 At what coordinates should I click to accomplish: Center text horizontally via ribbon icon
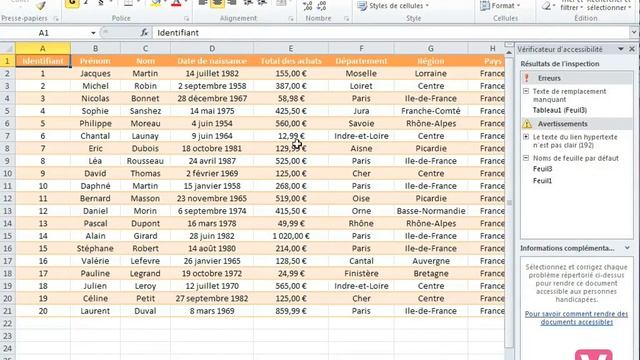[x=217, y=3]
